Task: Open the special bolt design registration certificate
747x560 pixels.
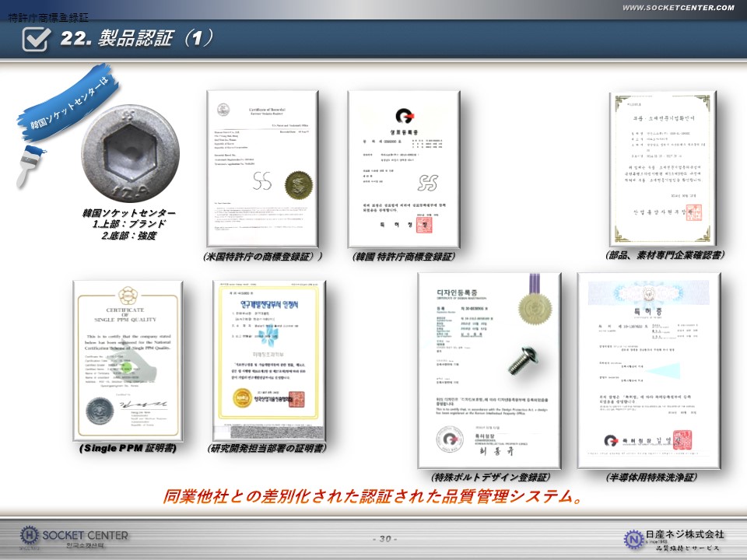Action: [x=489, y=370]
